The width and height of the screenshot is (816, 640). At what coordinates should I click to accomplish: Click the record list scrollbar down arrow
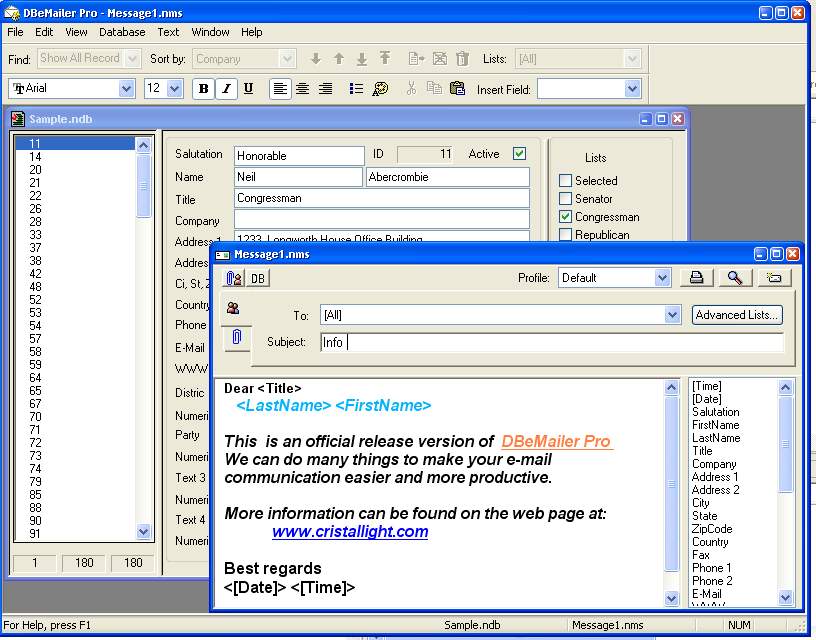pyautogui.click(x=143, y=532)
